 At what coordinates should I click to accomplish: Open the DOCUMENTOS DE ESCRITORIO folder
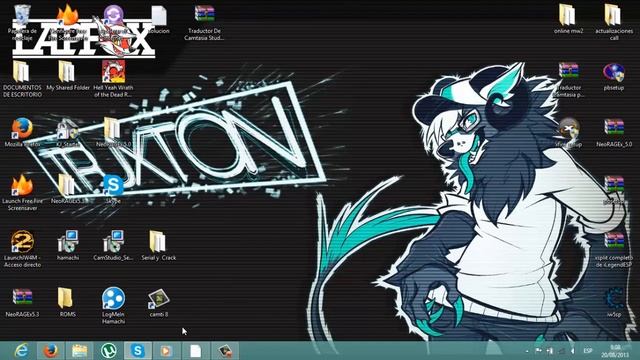pos(22,72)
